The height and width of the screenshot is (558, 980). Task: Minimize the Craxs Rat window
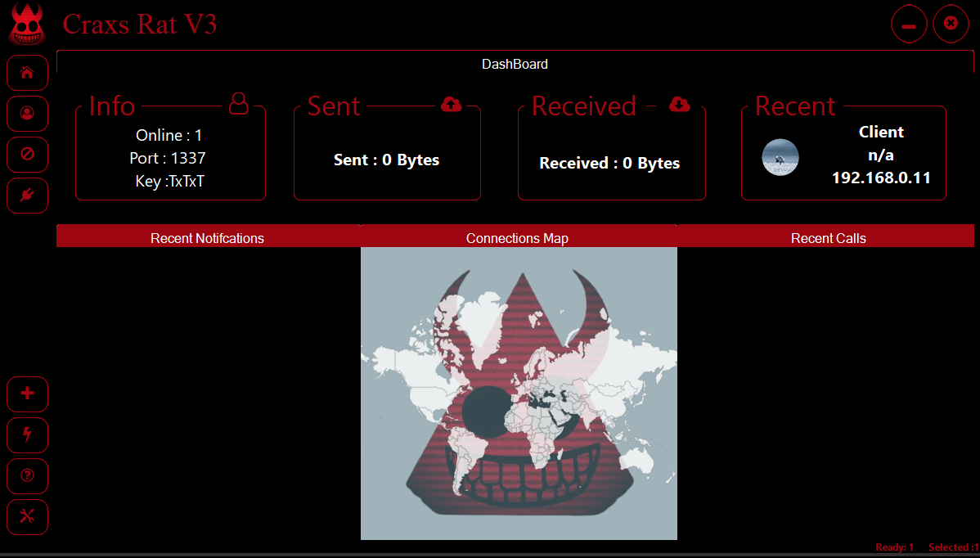tap(909, 25)
